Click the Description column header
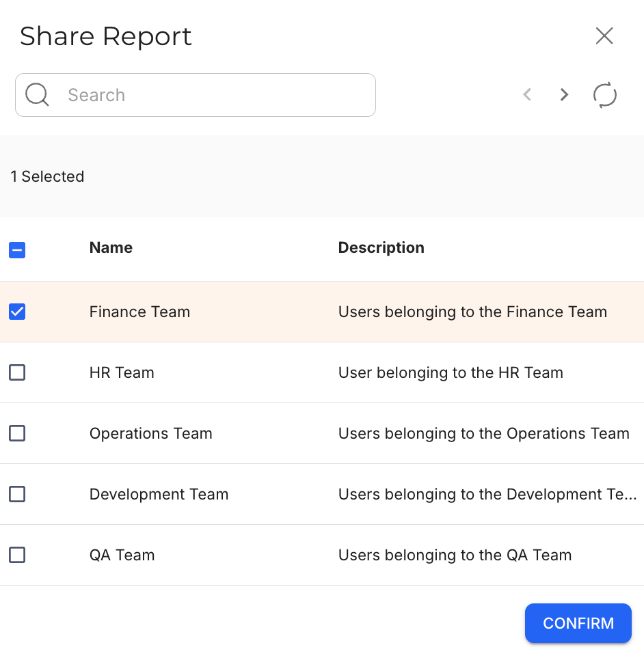The width and height of the screenshot is (644, 656). coord(381,247)
